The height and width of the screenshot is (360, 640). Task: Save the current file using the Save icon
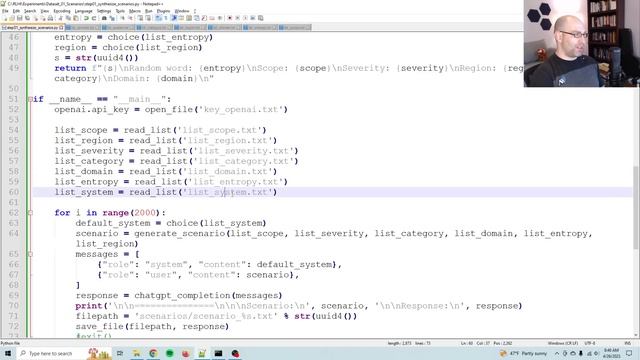(20, 18)
